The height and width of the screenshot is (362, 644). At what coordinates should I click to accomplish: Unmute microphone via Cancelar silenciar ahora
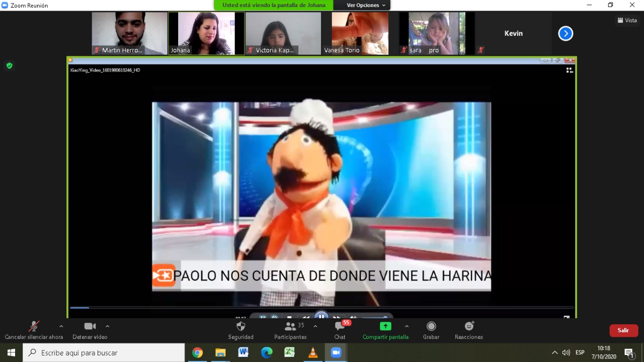click(x=34, y=326)
